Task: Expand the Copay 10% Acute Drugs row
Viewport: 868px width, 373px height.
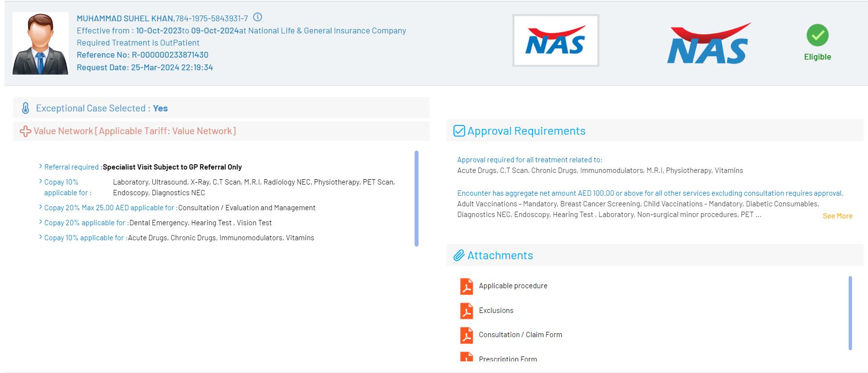Action: [41, 237]
